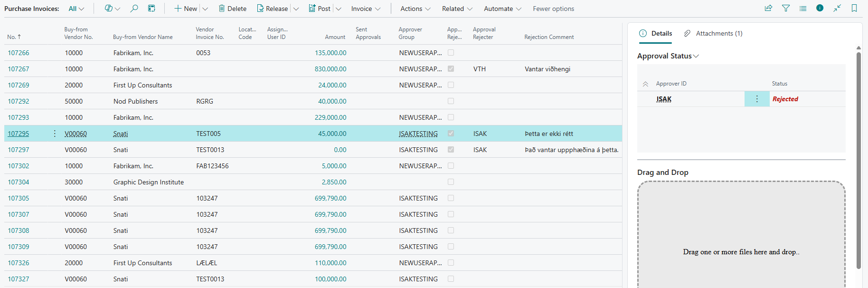Sort by the Amount column header

[x=335, y=37]
